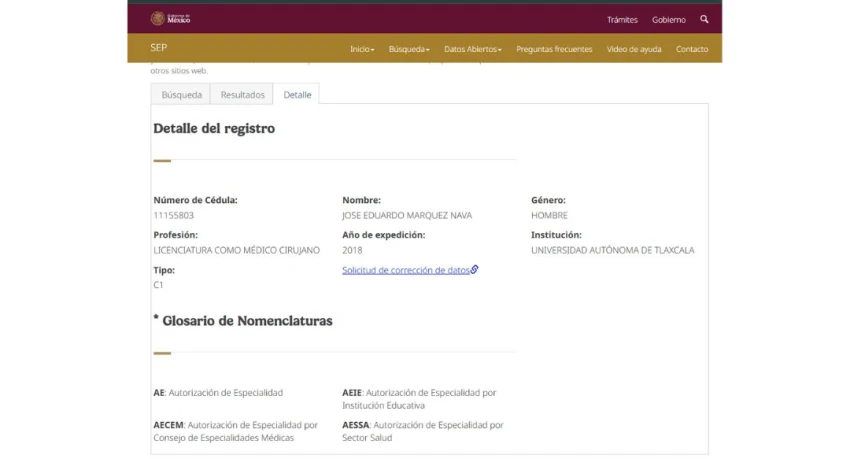
Task: Click the Nombre label
Action: coord(362,200)
